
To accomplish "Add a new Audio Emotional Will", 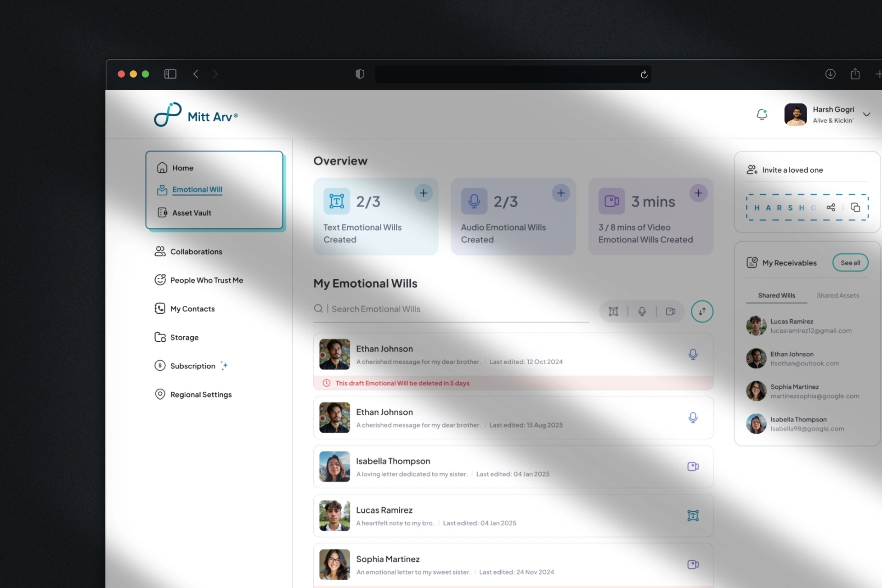I will click(x=560, y=193).
